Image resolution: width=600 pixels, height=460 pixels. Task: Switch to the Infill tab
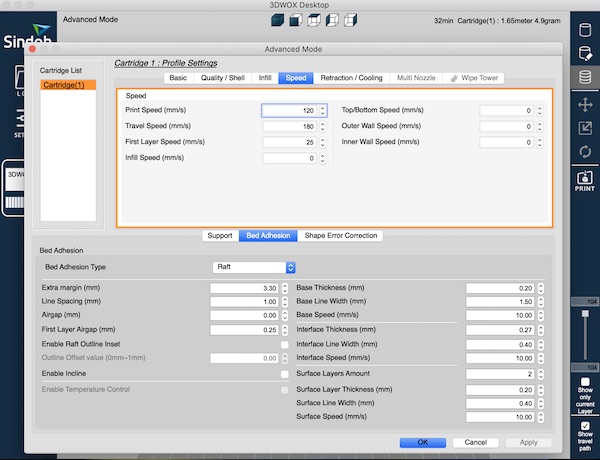[x=265, y=78]
